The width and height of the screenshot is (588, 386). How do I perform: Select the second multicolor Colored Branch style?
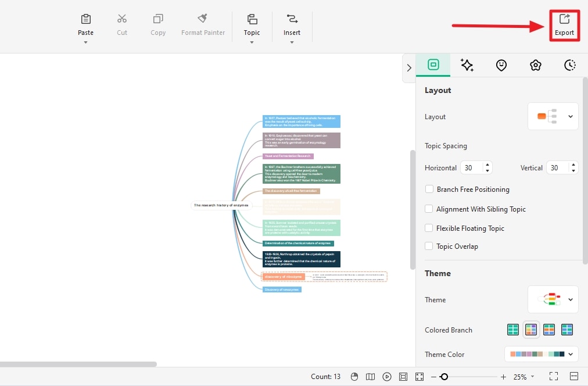point(530,330)
